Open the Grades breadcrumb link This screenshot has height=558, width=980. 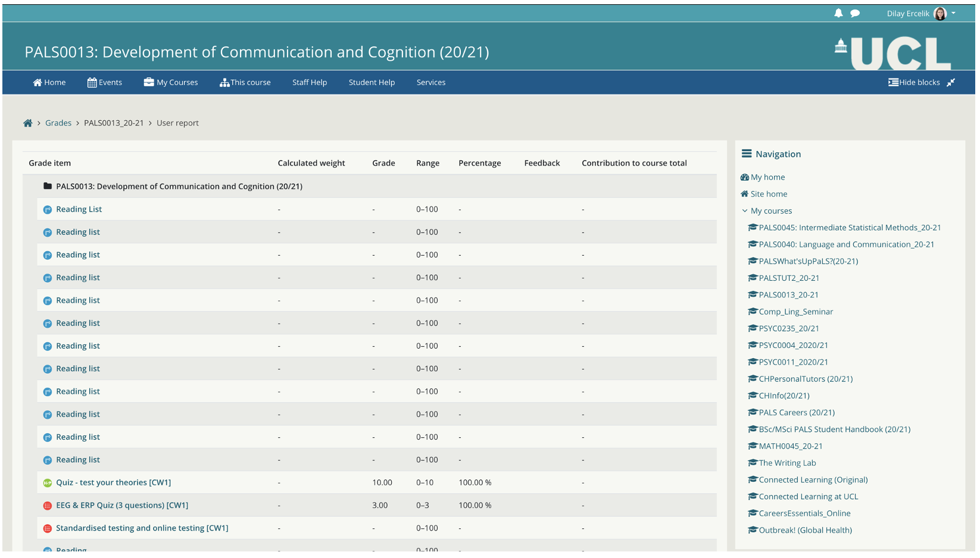(x=58, y=123)
